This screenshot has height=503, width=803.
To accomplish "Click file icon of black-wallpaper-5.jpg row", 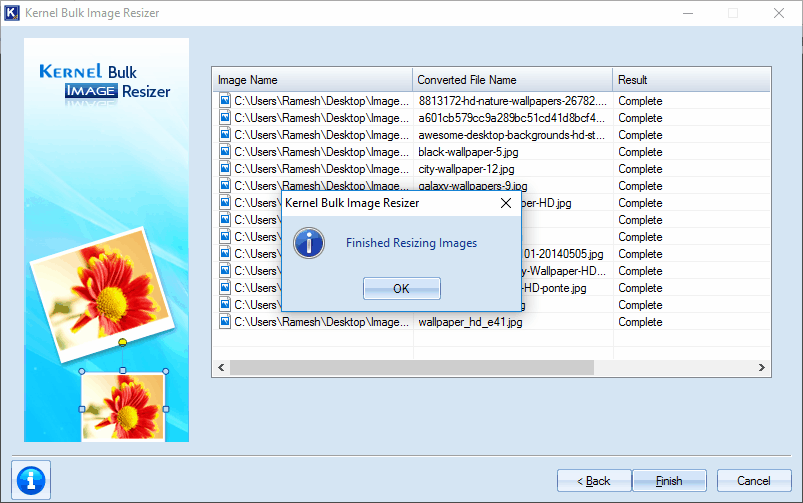I will point(225,151).
